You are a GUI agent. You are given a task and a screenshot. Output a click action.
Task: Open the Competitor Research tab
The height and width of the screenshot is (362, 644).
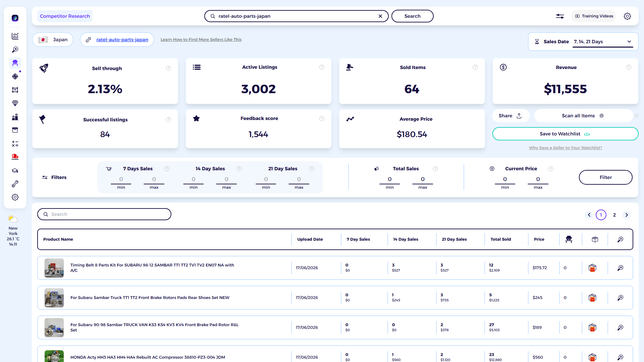point(65,16)
